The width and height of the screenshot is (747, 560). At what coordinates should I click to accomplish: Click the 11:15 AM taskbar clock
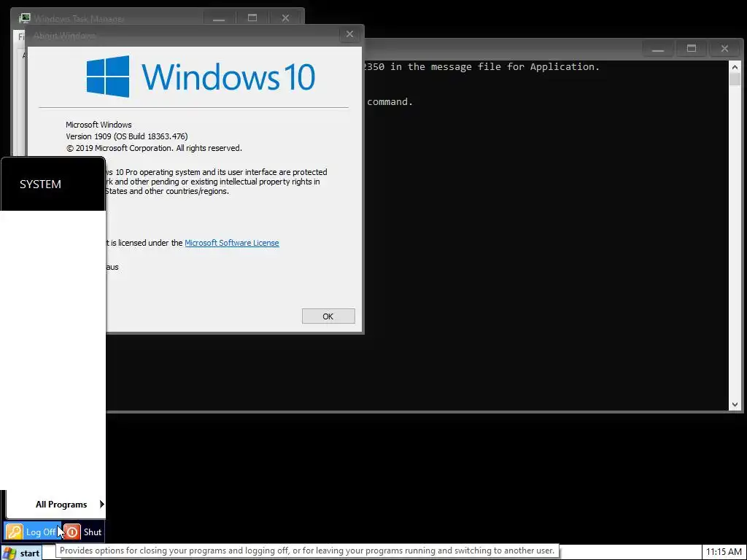click(724, 553)
